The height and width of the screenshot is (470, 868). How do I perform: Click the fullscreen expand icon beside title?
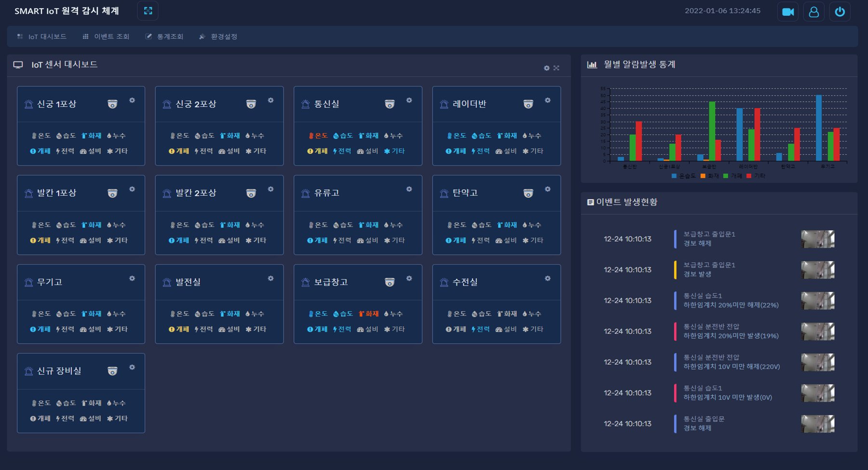point(148,11)
